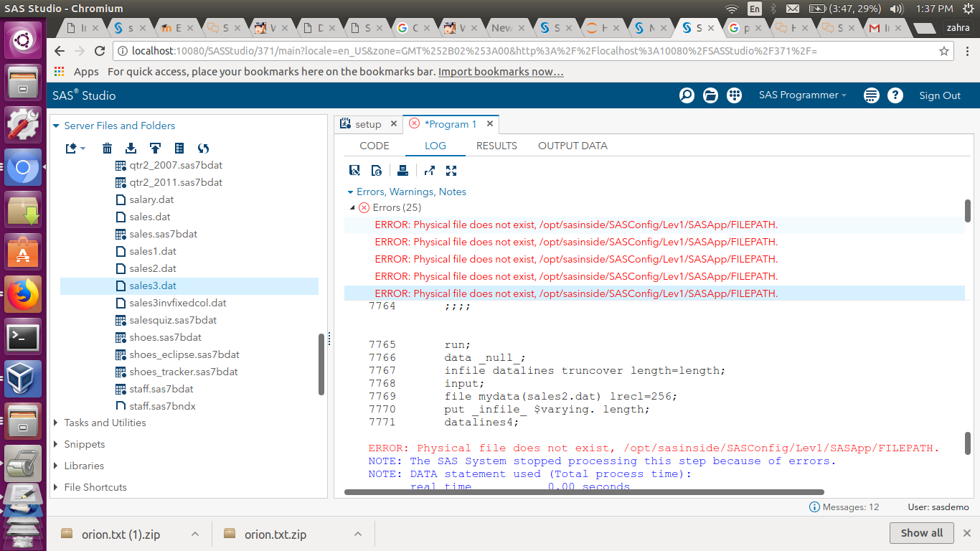Click the Print log icon
The width and height of the screenshot is (980, 551).
(402, 170)
